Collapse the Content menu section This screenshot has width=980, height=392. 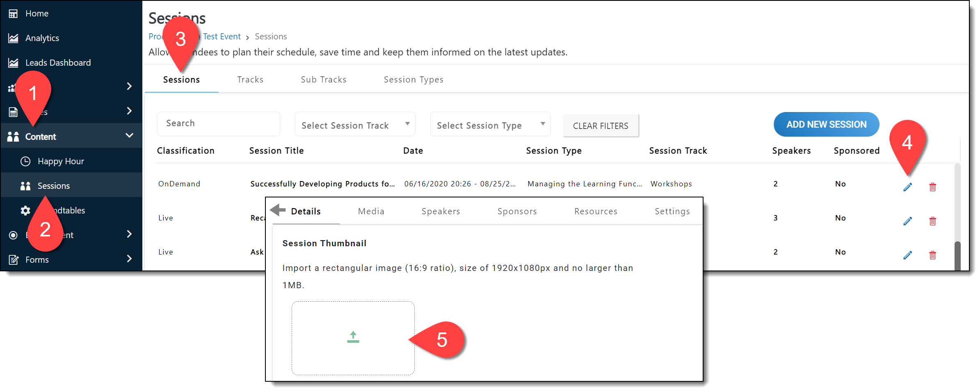pyautogui.click(x=129, y=136)
